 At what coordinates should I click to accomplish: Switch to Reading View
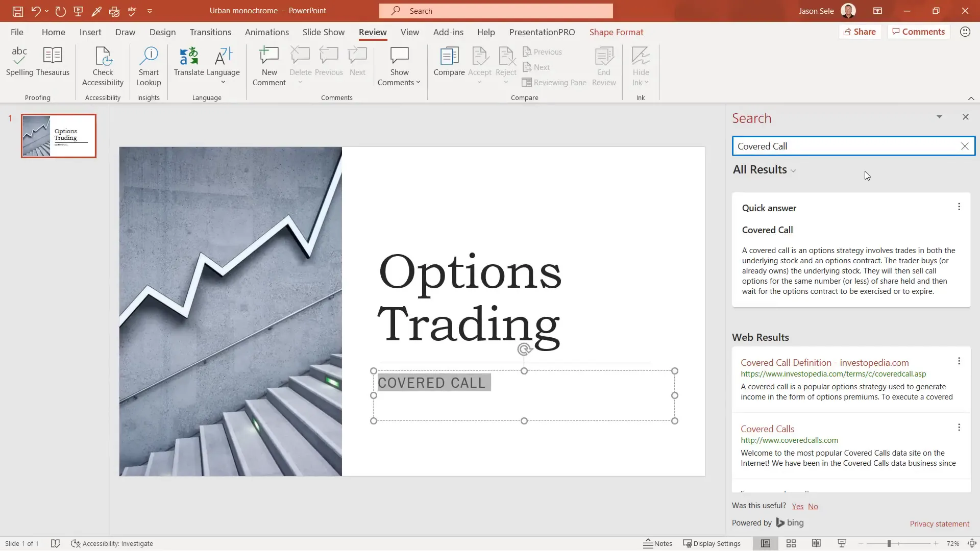[816, 543]
